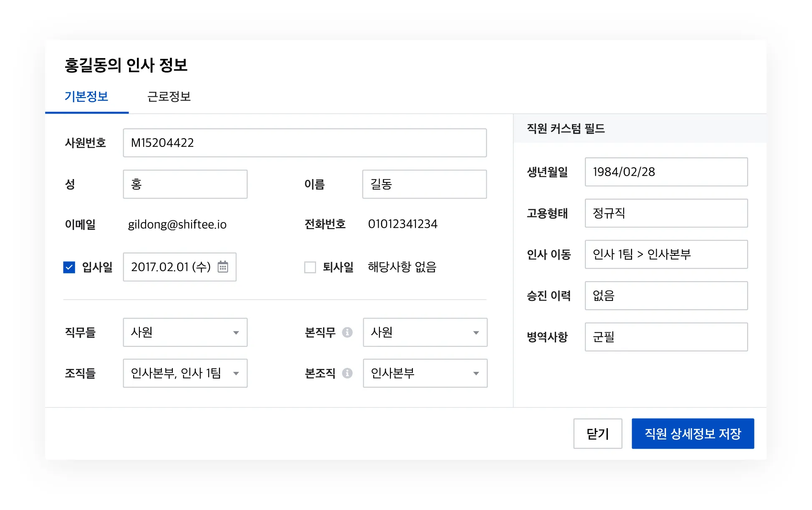The width and height of the screenshot is (812, 510).
Task: Enable the 퇴사일 checkbox
Action: point(310,267)
